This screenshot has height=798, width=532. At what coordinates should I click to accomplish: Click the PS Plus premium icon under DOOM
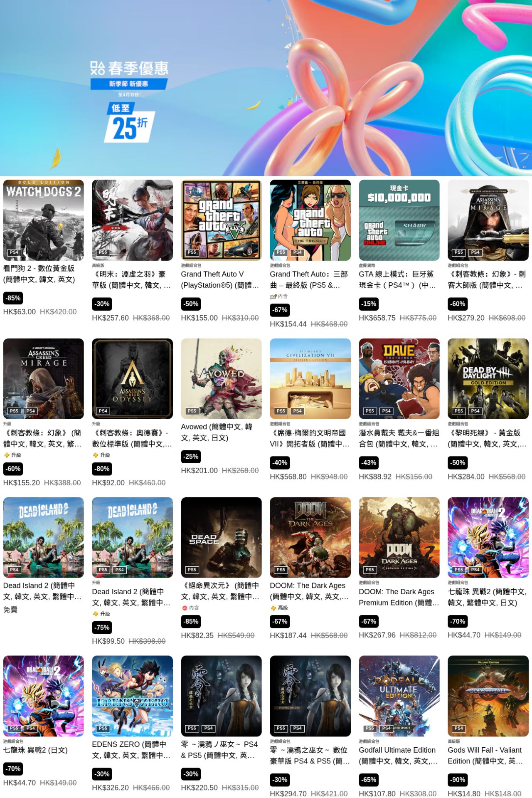tap(273, 608)
